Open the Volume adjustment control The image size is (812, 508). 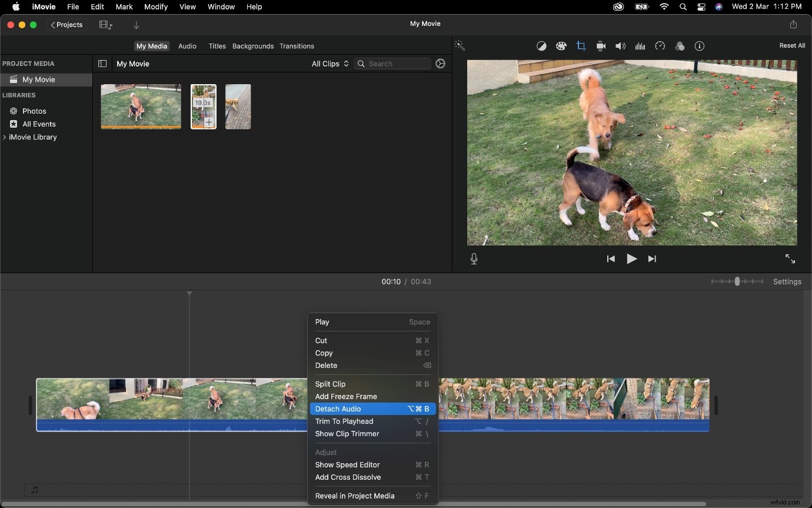(x=620, y=46)
